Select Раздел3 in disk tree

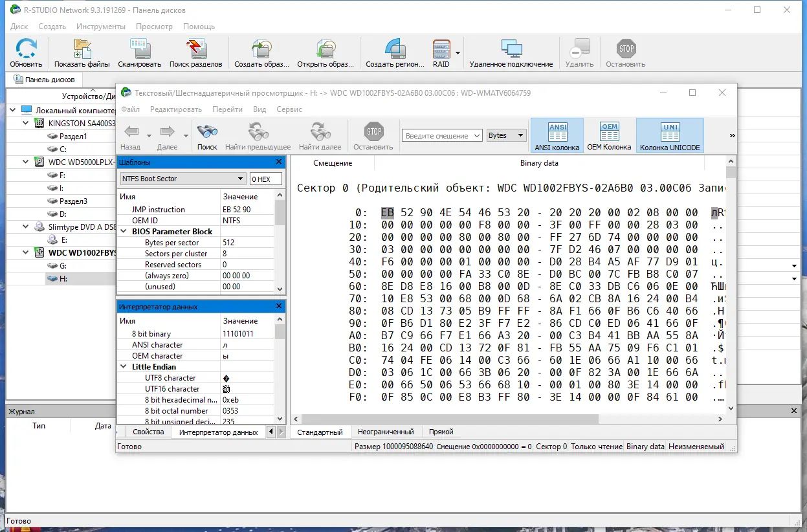(x=72, y=201)
